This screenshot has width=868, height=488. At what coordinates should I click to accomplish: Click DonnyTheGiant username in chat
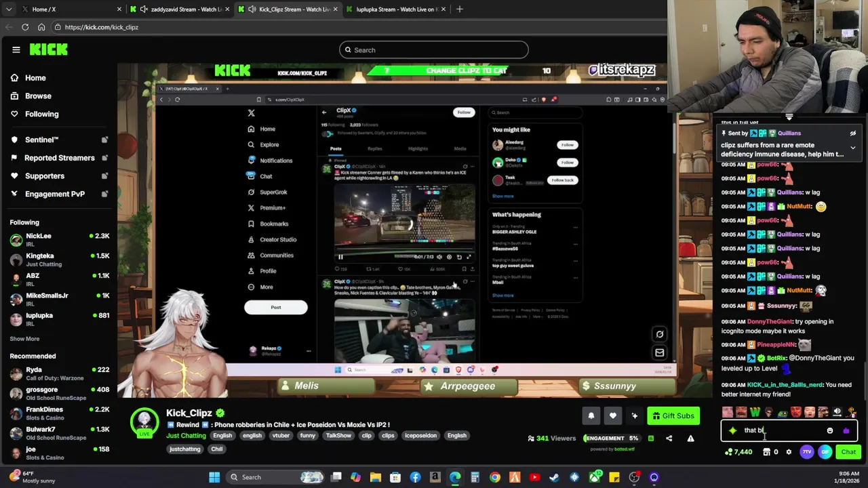(x=769, y=322)
